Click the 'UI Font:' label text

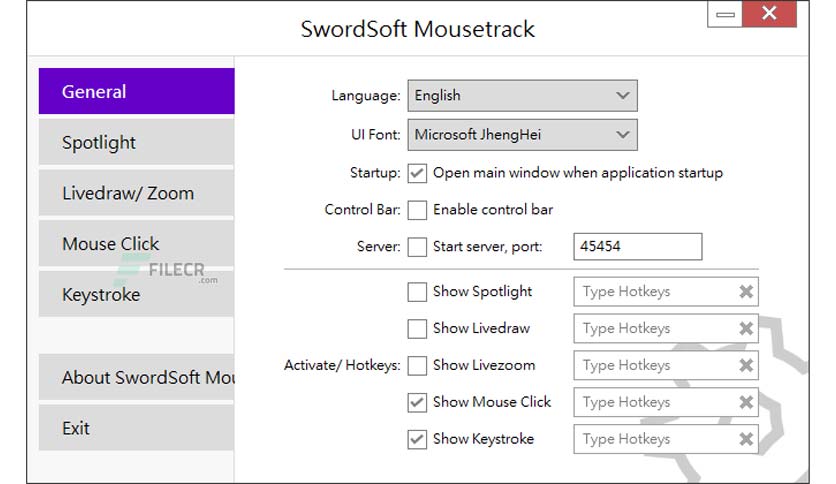click(x=376, y=135)
